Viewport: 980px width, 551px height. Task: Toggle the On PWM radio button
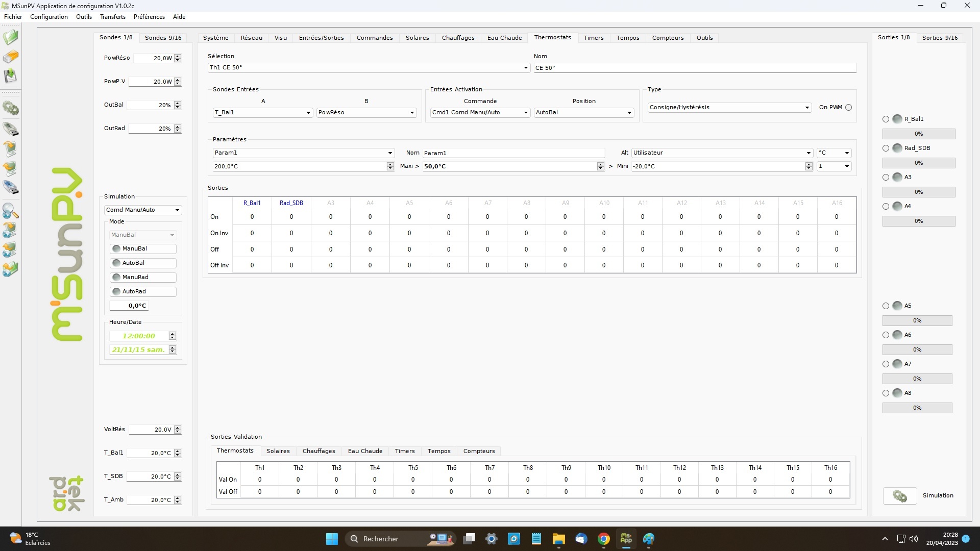pos(848,107)
